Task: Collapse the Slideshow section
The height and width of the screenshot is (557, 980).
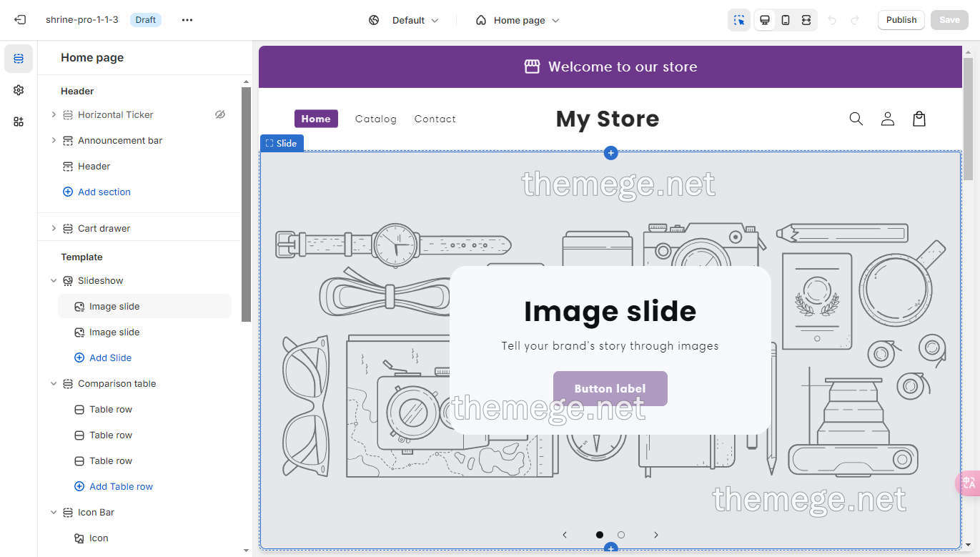Action: point(54,280)
